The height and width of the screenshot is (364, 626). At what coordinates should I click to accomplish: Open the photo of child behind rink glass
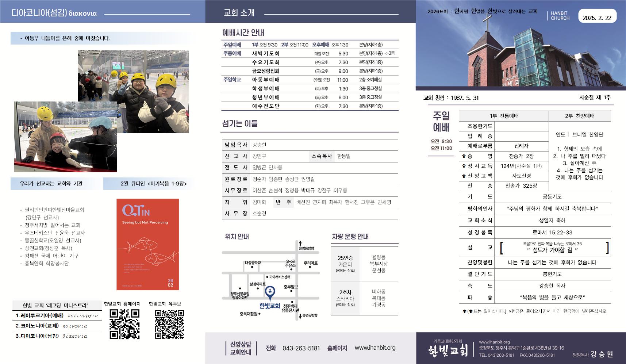pos(66,137)
